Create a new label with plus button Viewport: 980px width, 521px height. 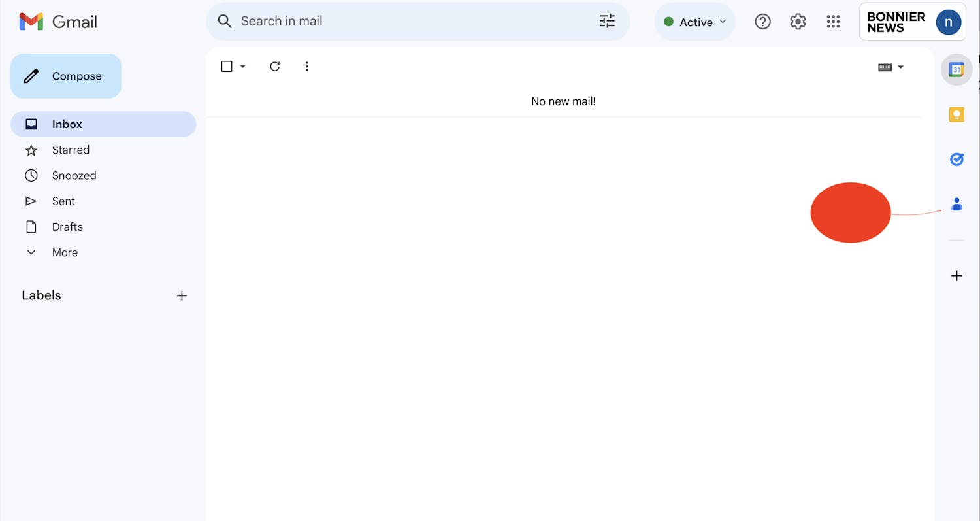tap(182, 295)
